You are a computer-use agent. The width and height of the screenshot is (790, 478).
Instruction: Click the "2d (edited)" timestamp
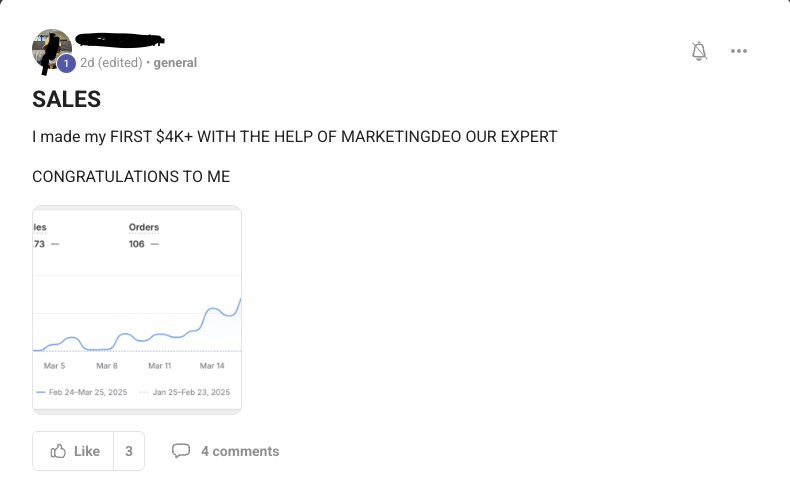tap(111, 63)
